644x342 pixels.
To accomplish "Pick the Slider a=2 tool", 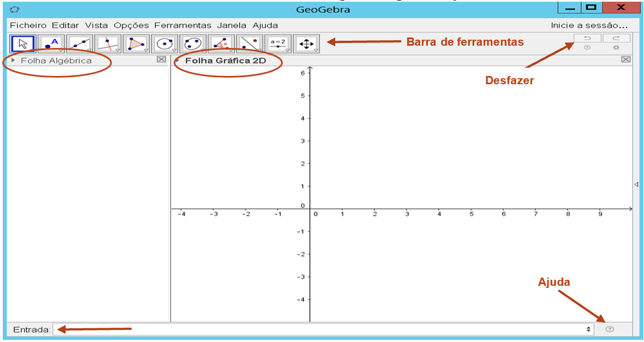I will 278,44.
